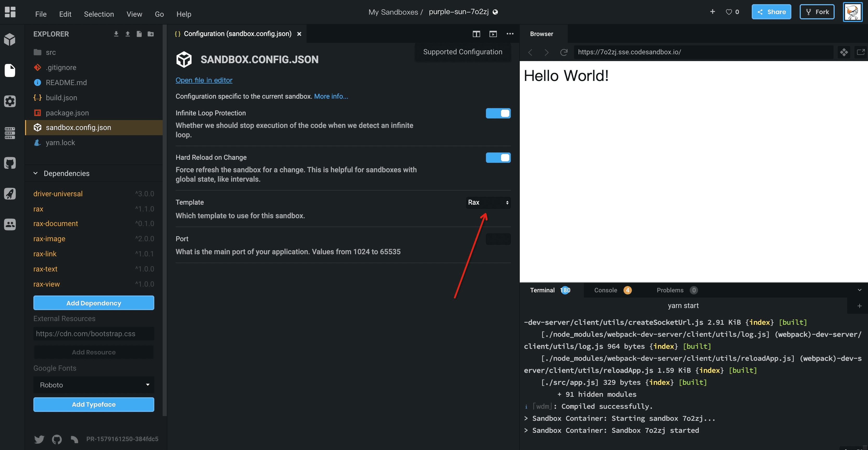
Task: Switch to the Console tab
Action: (606, 290)
